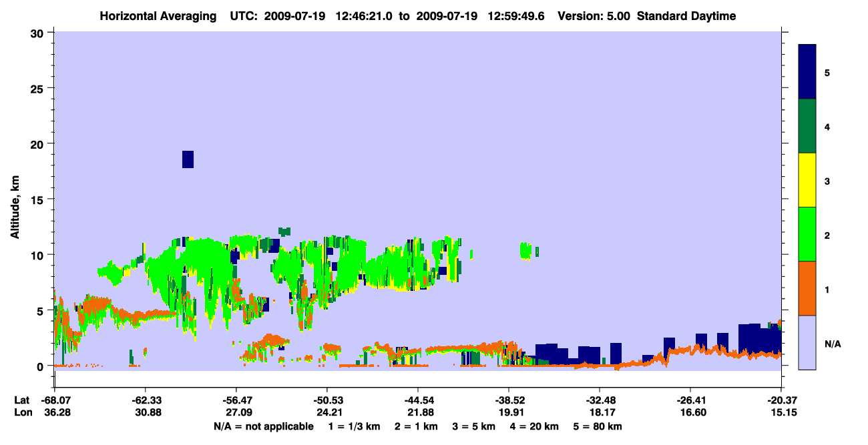Click the 'Lon' row label
The height and width of the screenshot is (445, 868).
22,412
